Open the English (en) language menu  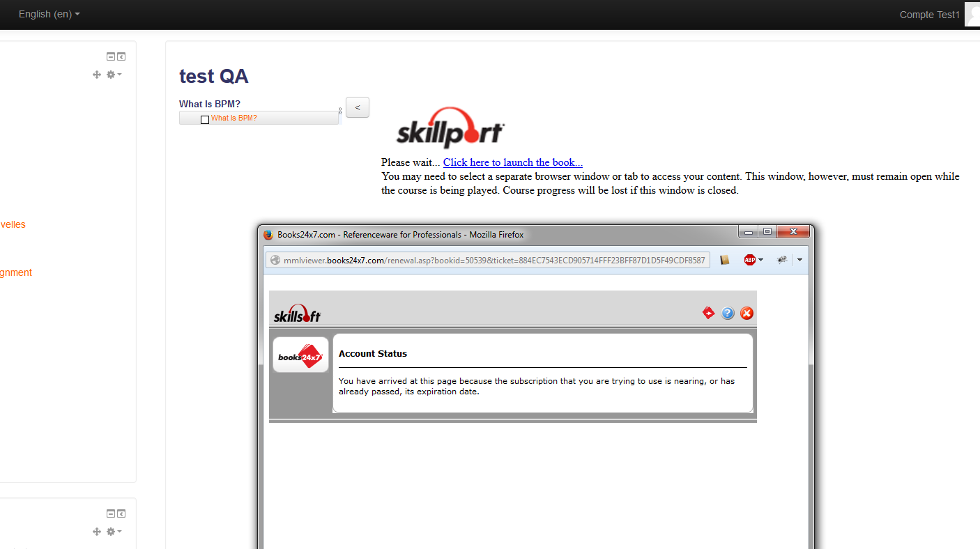click(49, 14)
